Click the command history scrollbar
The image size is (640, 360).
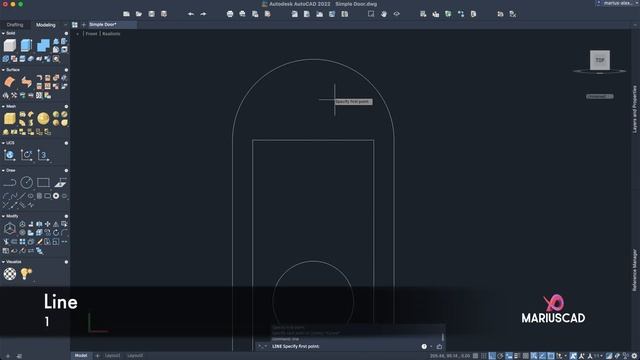[442, 336]
